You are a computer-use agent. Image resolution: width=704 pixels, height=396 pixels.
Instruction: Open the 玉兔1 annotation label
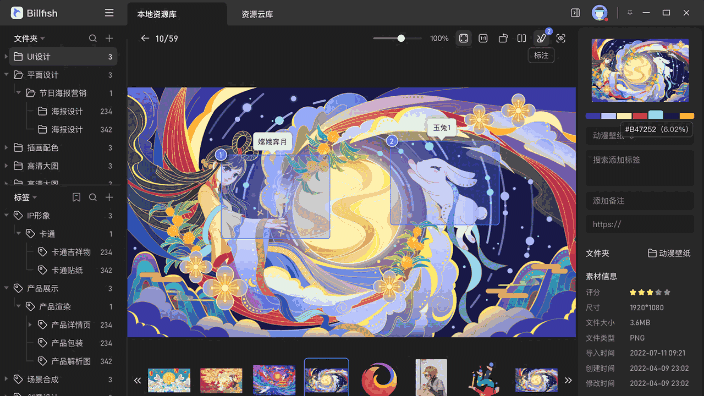click(x=441, y=128)
